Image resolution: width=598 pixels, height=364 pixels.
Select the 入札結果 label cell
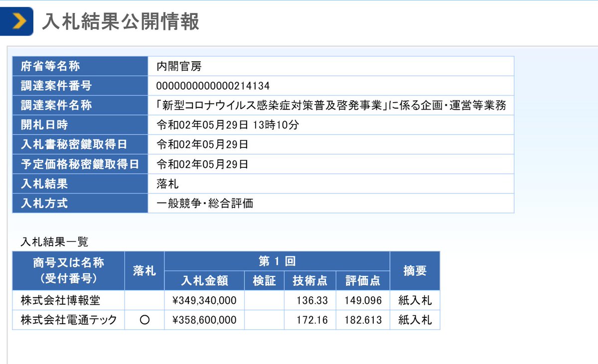(80, 183)
